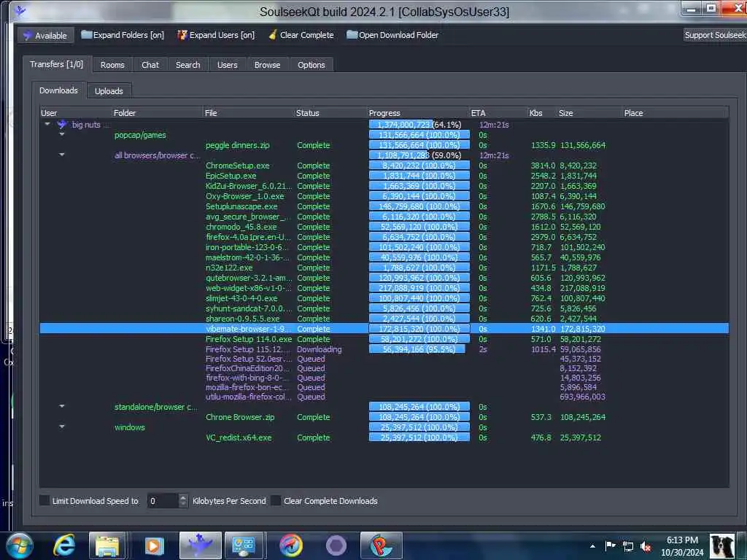Image resolution: width=747 pixels, height=560 pixels.
Task: Click the Available status button
Action: tap(46, 35)
